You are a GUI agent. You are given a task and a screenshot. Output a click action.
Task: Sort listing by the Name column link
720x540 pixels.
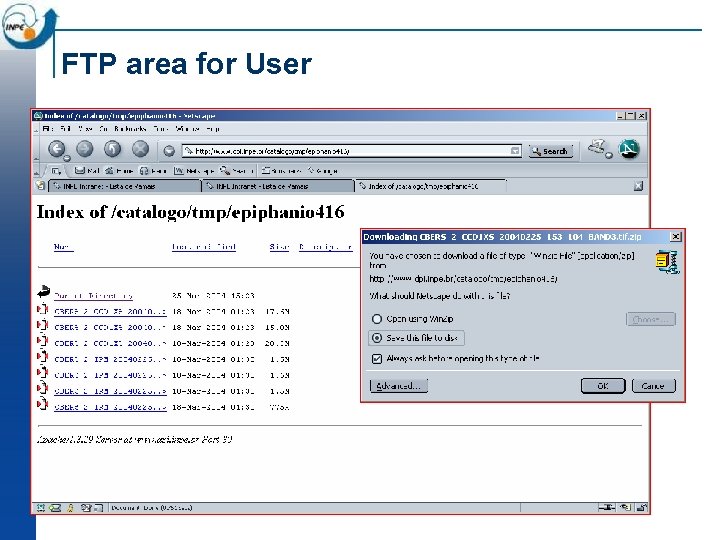[x=63, y=247]
